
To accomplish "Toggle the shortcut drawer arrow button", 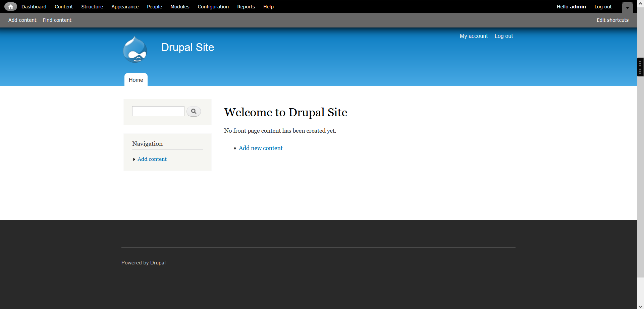I will click(x=627, y=7).
